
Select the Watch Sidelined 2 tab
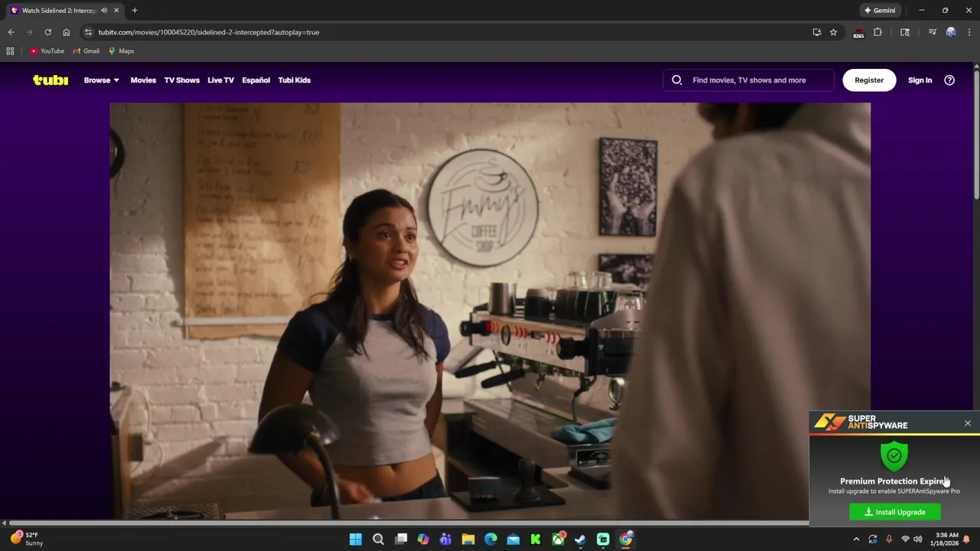tap(64, 10)
